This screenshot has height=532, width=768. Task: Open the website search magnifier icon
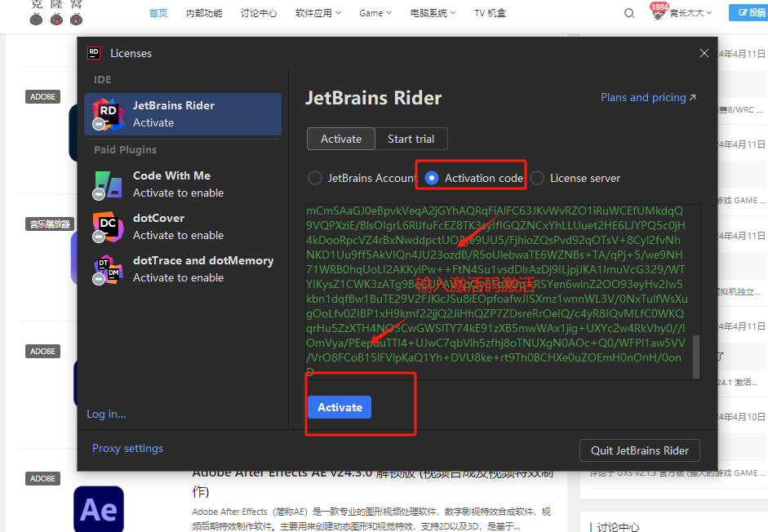(629, 13)
